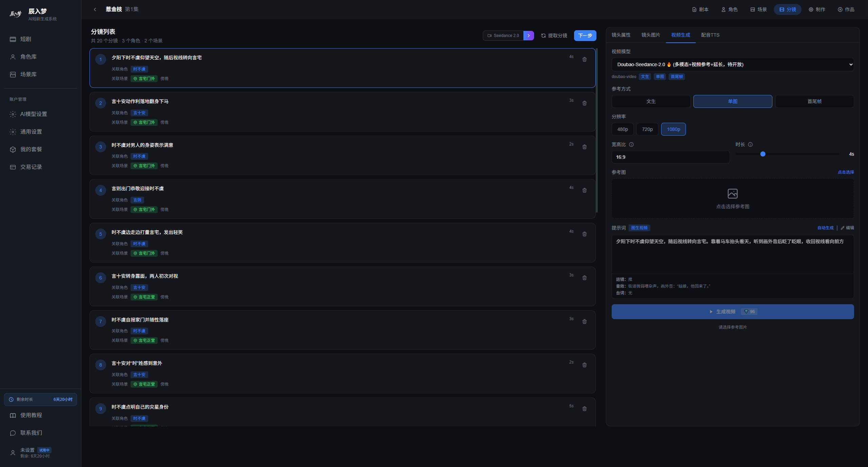Open 通用设置 in sidebar
The width and height of the screenshot is (868, 467).
(40, 132)
